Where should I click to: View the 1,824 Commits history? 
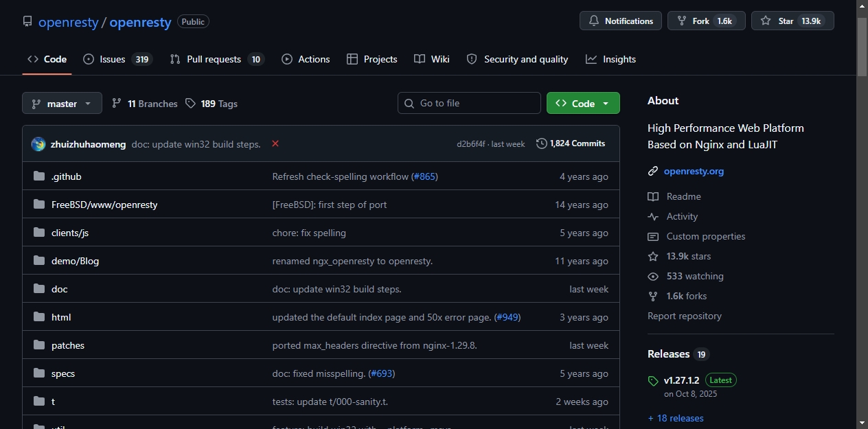(x=571, y=143)
